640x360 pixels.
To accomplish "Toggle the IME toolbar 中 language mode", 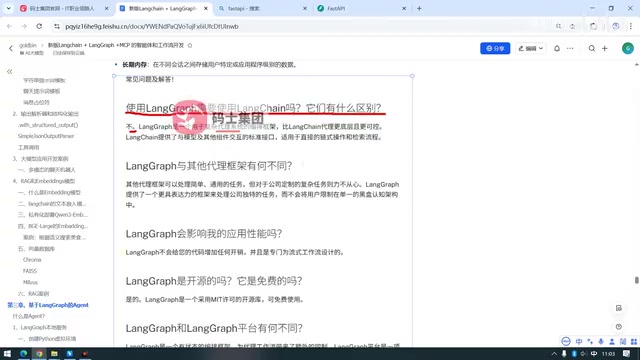I will coord(579,341).
